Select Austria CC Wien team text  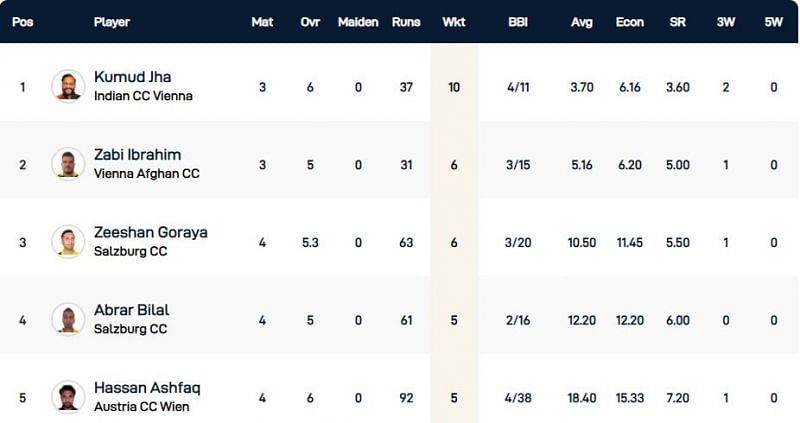[x=140, y=405]
